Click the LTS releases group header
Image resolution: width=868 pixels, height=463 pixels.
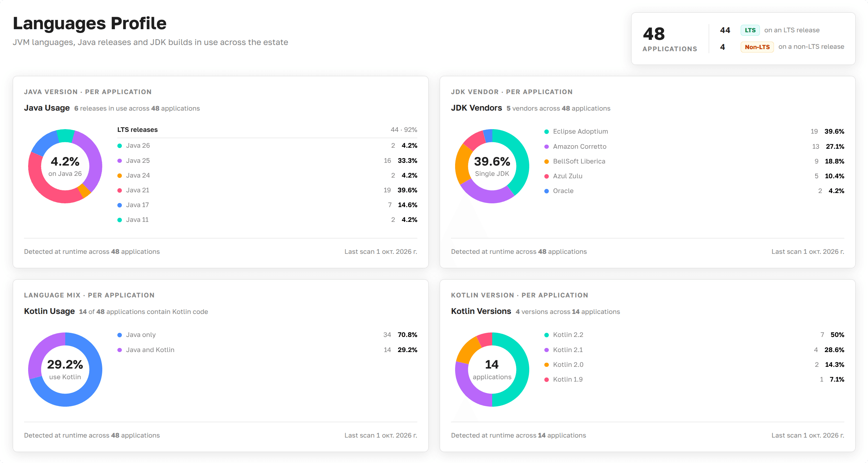click(x=267, y=130)
